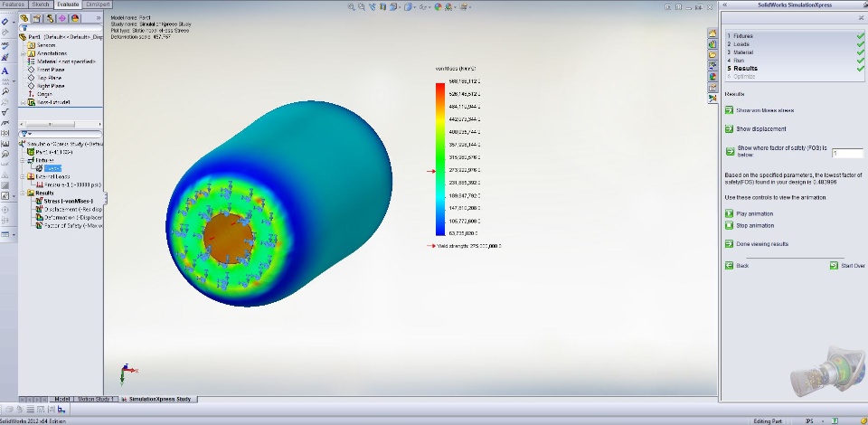
Task: Open View Palette icon in task pane
Action: pos(713,66)
